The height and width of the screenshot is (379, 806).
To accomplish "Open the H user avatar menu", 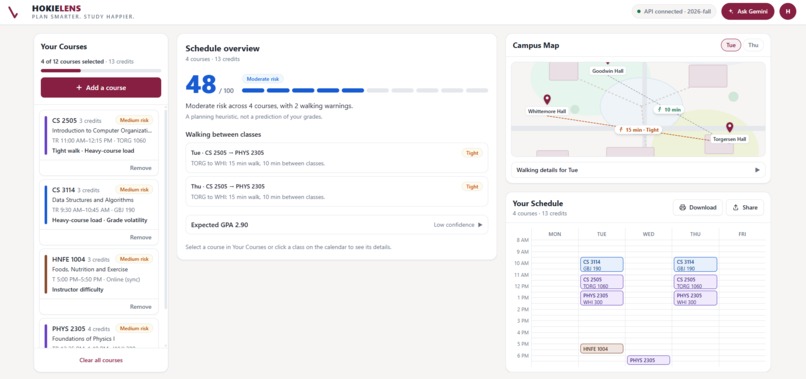I will (x=787, y=11).
